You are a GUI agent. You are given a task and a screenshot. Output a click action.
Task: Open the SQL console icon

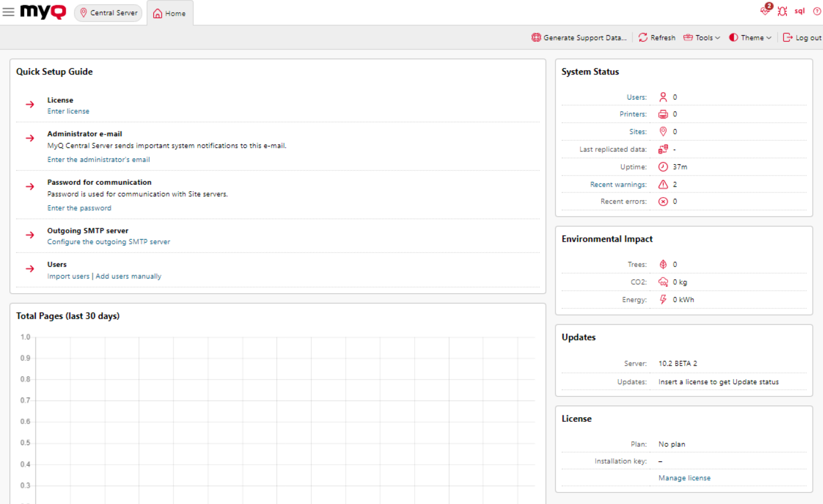[800, 11]
